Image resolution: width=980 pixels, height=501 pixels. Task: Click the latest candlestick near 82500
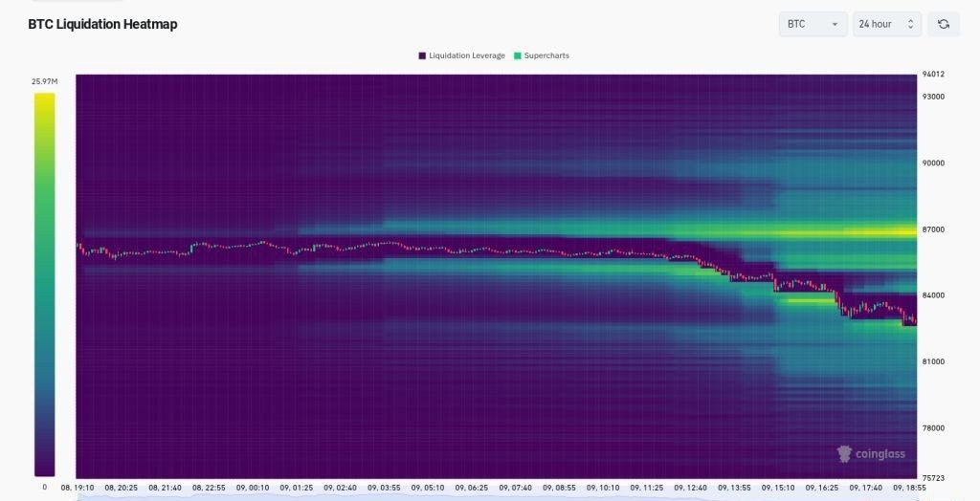coord(913,320)
